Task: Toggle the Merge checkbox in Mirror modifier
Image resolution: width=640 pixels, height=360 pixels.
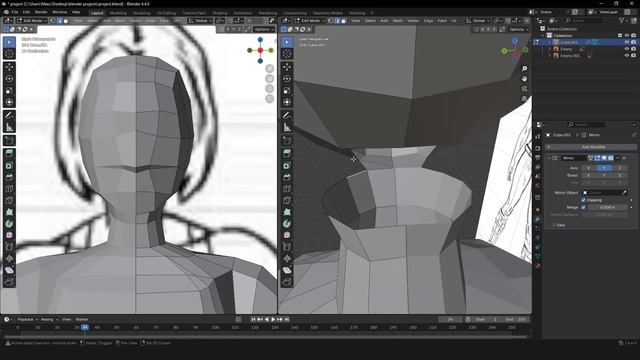Action: click(583, 207)
